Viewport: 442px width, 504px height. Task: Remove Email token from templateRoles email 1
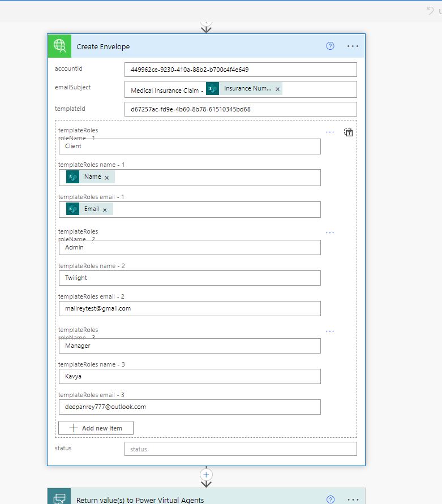pos(105,210)
